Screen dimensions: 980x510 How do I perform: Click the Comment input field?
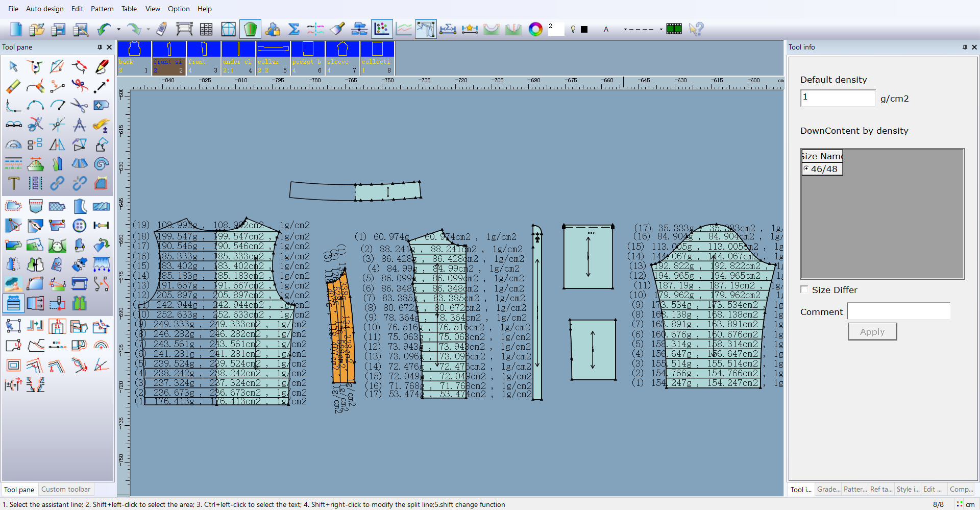tap(898, 311)
